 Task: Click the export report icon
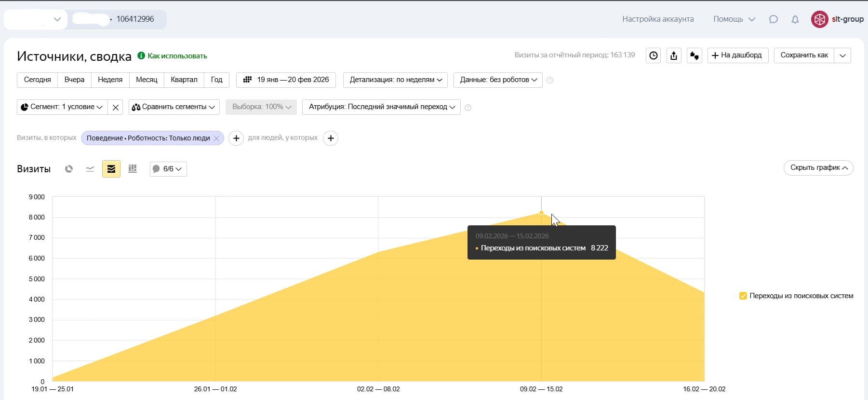[674, 55]
